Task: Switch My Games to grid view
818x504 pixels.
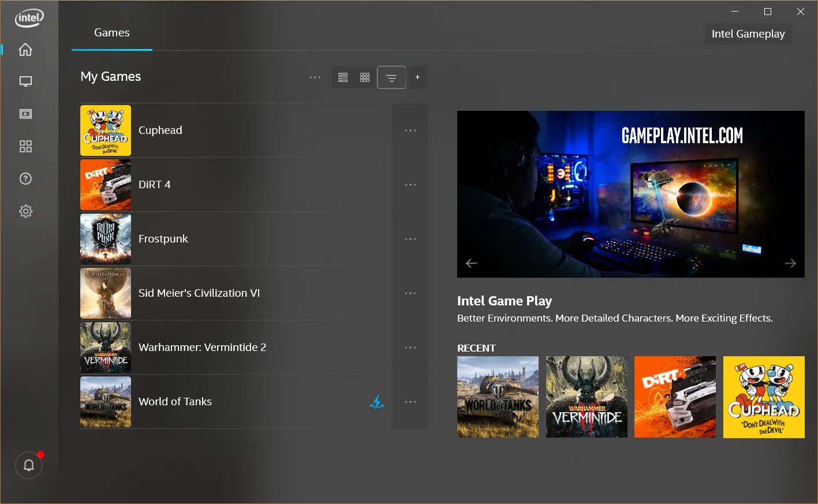Action: coord(365,77)
